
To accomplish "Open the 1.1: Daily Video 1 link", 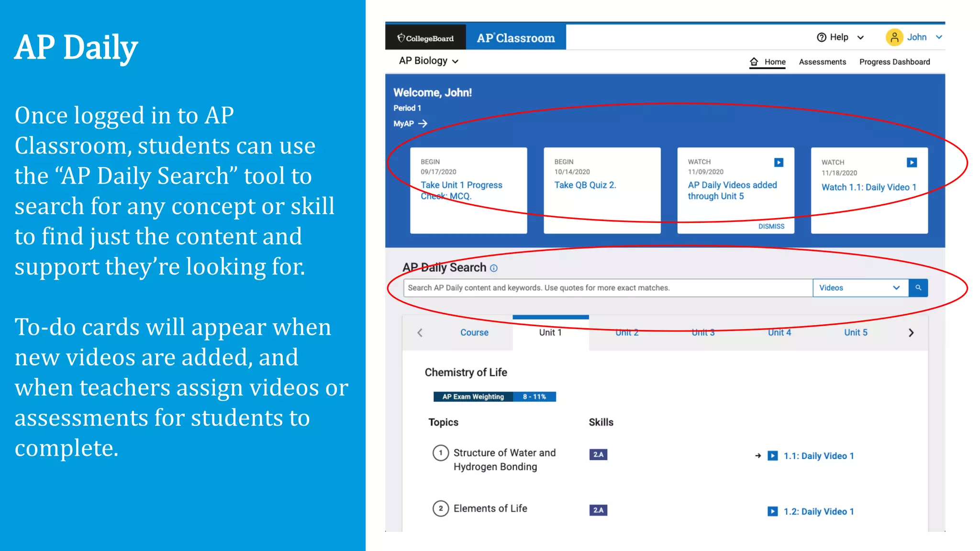I will point(819,456).
